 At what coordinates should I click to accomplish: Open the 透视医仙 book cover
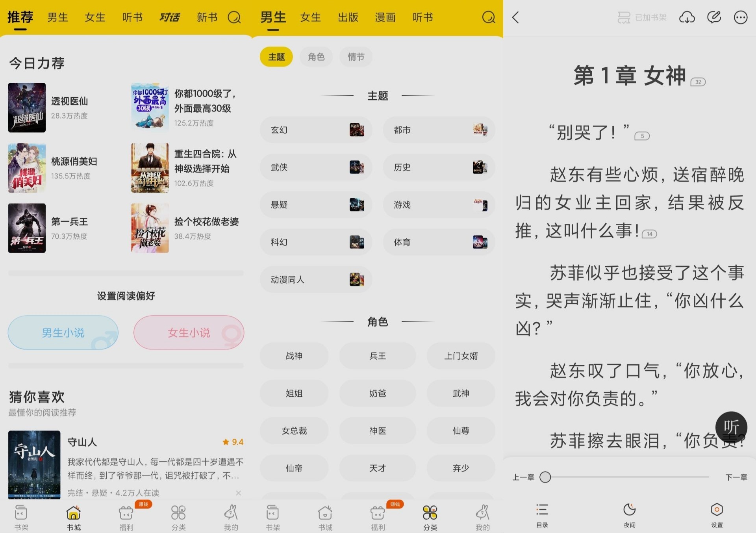pos(27,108)
